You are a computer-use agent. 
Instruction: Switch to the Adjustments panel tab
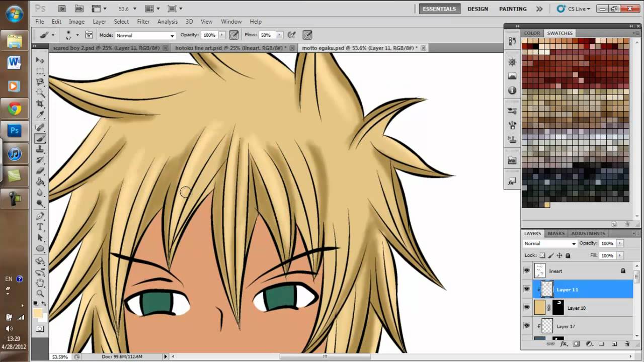click(x=588, y=233)
